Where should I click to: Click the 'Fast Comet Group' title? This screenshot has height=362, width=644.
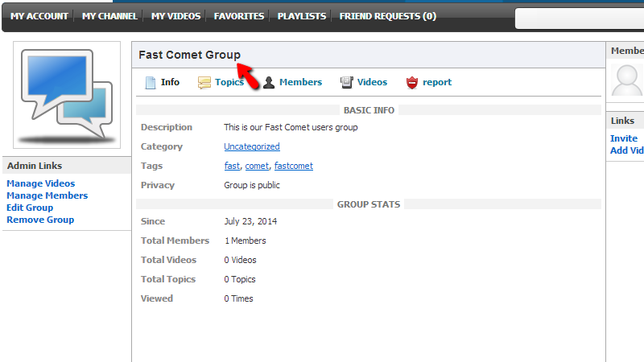(189, 55)
